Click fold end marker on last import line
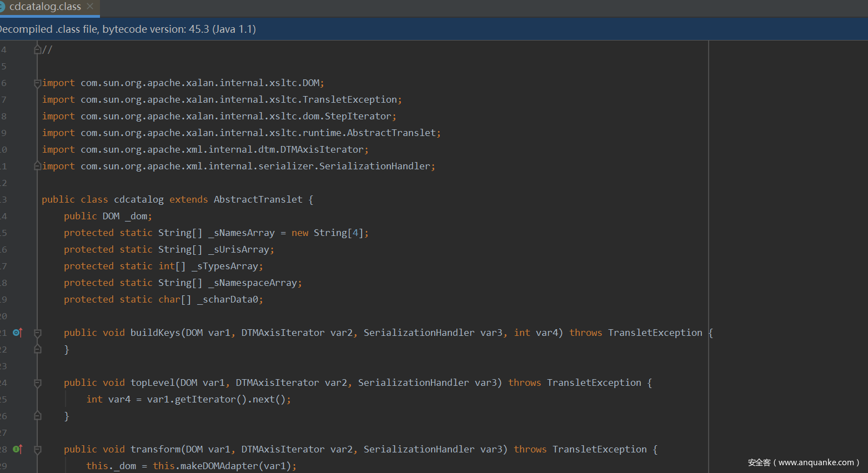The image size is (868, 473). pos(37,166)
